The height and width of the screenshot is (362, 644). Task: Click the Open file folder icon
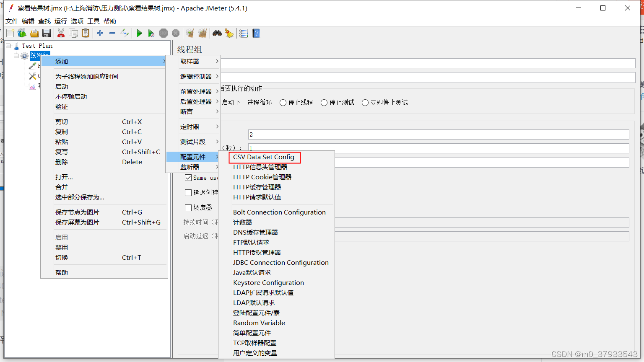click(34, 33)
